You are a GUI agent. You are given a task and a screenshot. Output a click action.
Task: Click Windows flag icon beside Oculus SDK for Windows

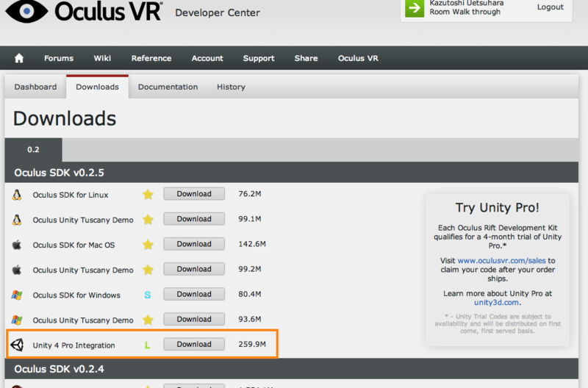tap(17, 295)
